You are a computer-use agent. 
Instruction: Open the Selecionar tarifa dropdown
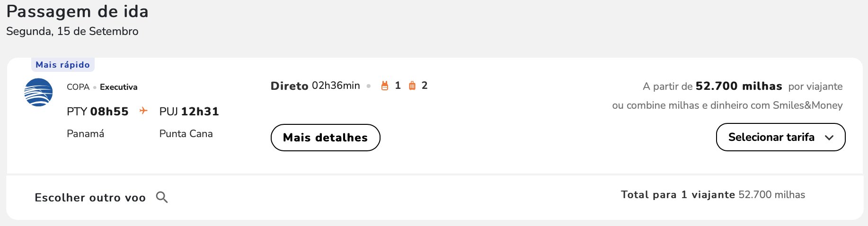click(781, 137)
